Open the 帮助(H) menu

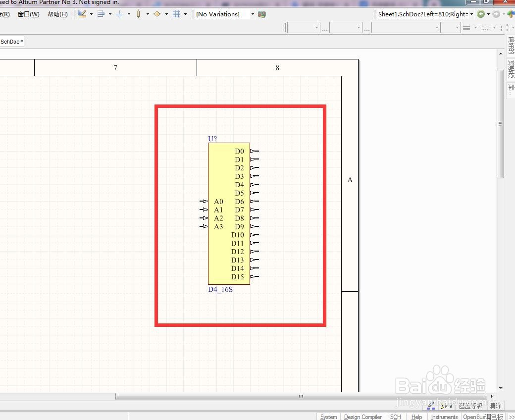point(57,14)
